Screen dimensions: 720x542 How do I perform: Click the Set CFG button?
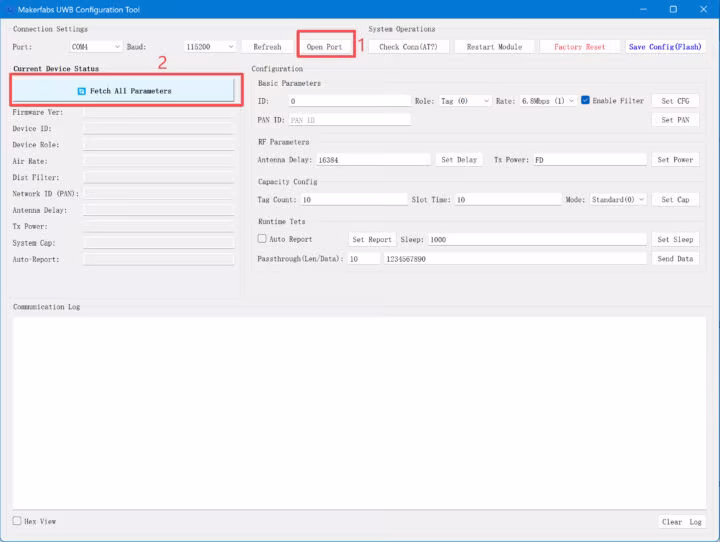click(675, 101)
